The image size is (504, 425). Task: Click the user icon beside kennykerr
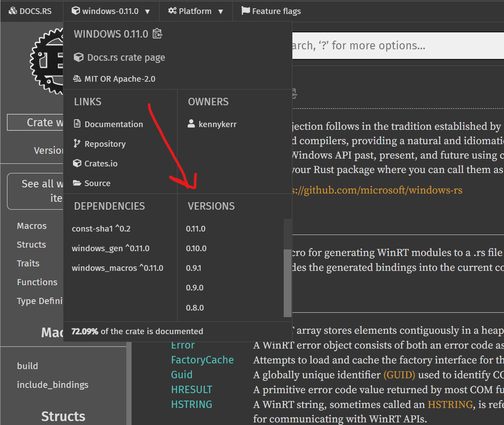point(191,124)
